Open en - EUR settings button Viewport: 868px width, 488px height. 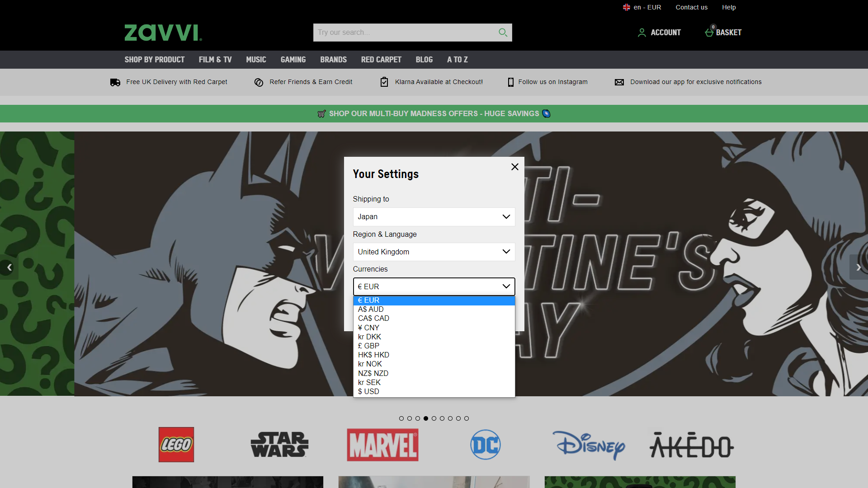[642, 7]
